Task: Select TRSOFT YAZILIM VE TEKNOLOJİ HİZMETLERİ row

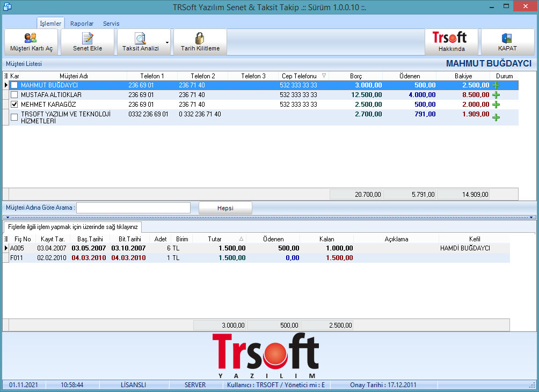Action: pyautogui.click(x=260, y=117)
